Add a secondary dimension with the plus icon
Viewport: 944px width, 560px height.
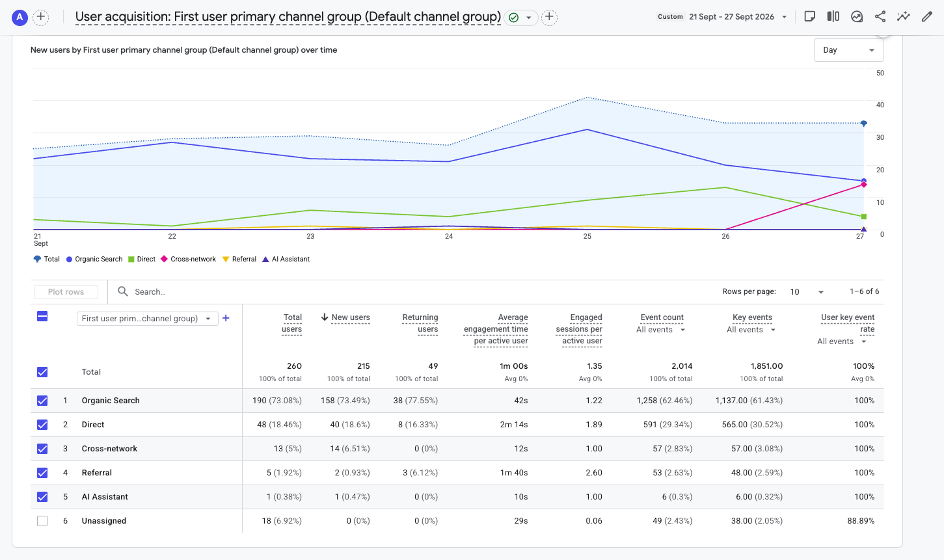pos(226,318)
